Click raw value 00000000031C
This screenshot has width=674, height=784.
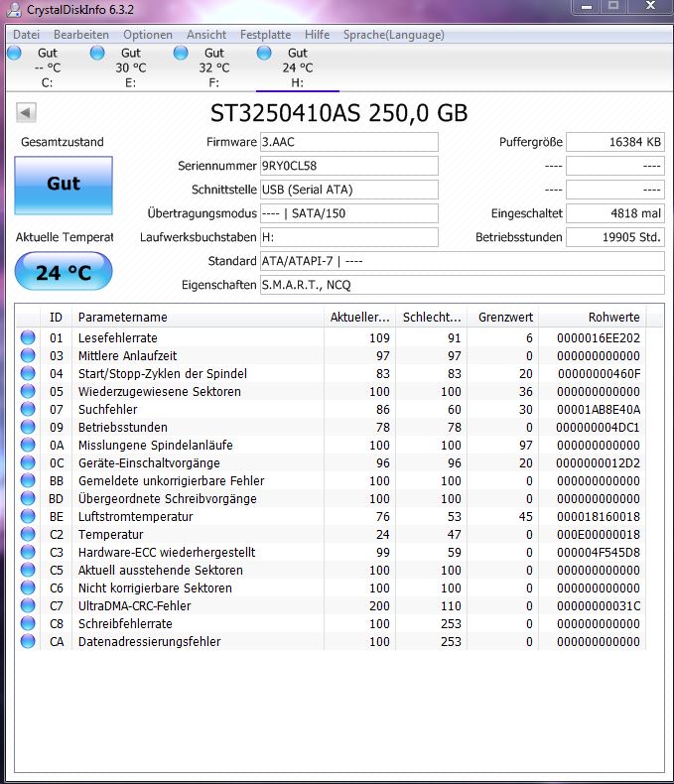click(x=599, y=606)
